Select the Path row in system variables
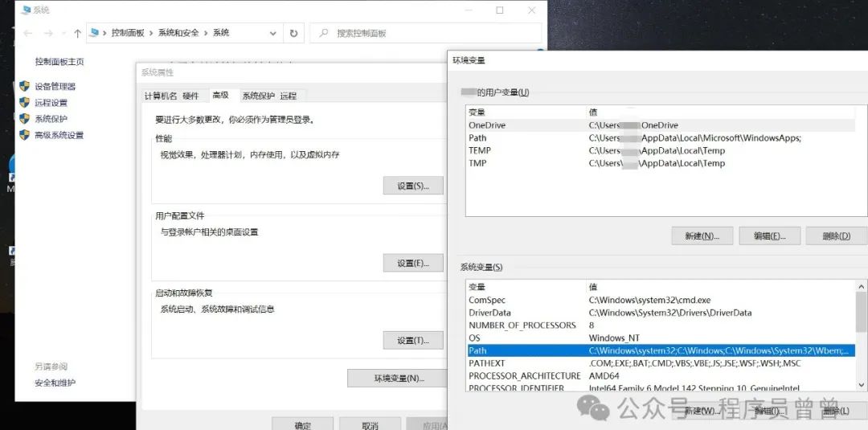The width and height of the screenshot is (868, 430). (x=659, y=350)
